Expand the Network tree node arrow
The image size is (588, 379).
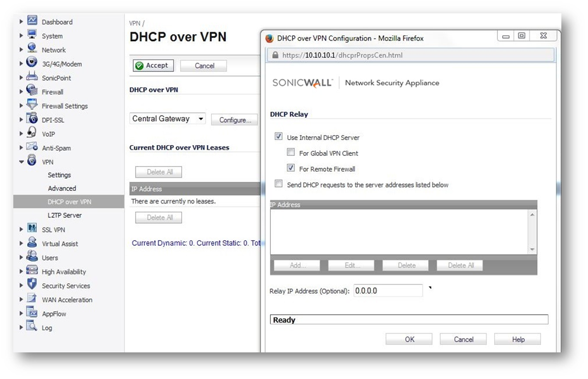coord(22,50)
